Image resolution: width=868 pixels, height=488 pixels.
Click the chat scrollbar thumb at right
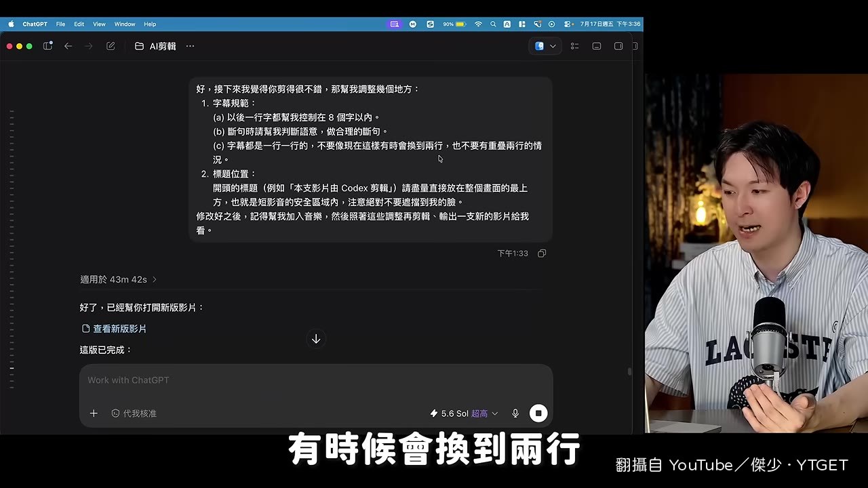(629, 371)
